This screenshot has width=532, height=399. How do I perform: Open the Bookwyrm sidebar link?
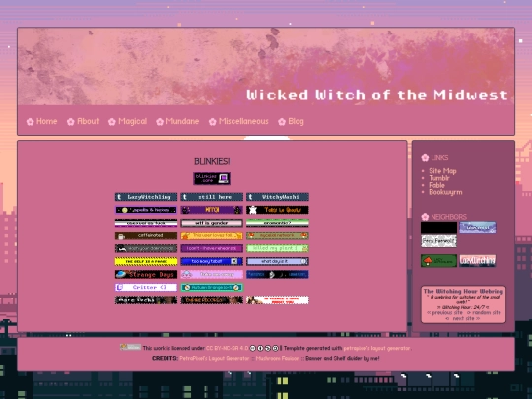(445, 192)
